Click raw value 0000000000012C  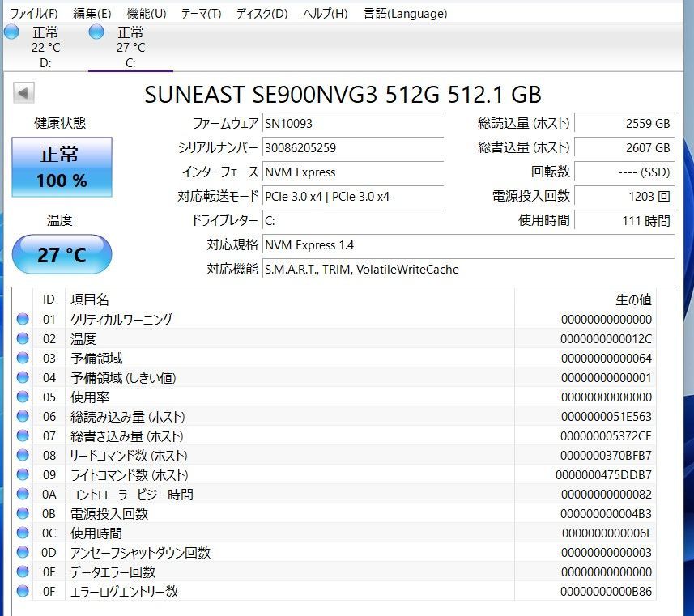point(606,339)
